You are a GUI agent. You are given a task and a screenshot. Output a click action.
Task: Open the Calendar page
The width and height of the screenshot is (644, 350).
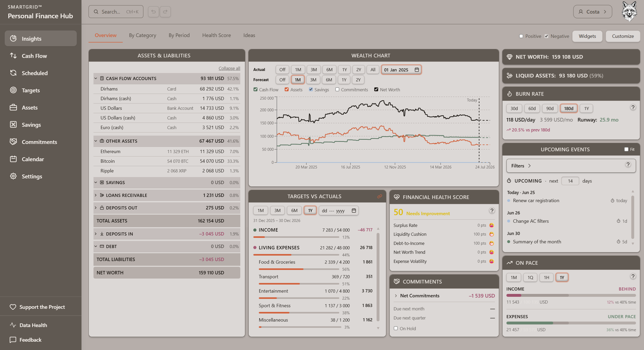40,159
